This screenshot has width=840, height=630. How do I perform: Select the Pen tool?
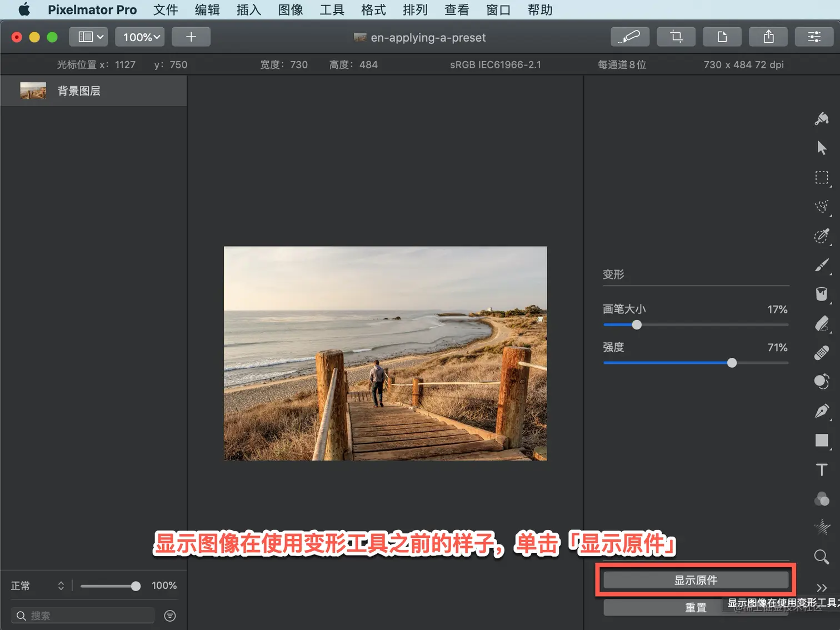(x=822, y=411)
